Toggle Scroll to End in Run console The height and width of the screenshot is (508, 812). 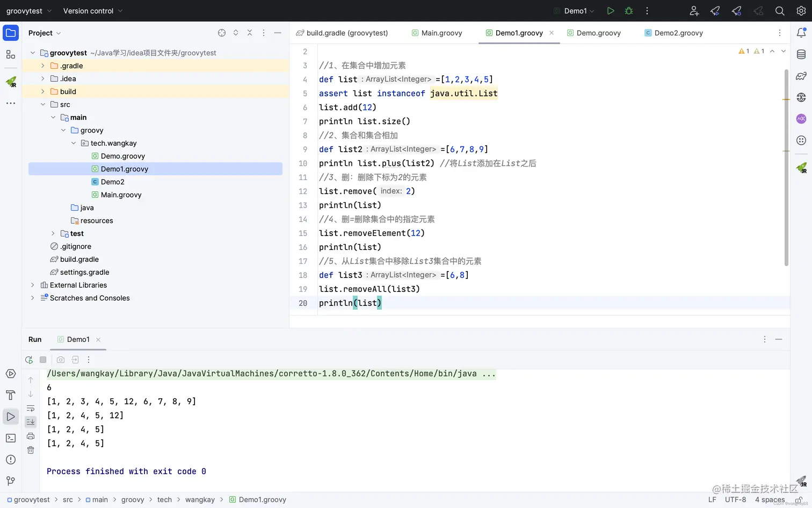click(31, 422)
